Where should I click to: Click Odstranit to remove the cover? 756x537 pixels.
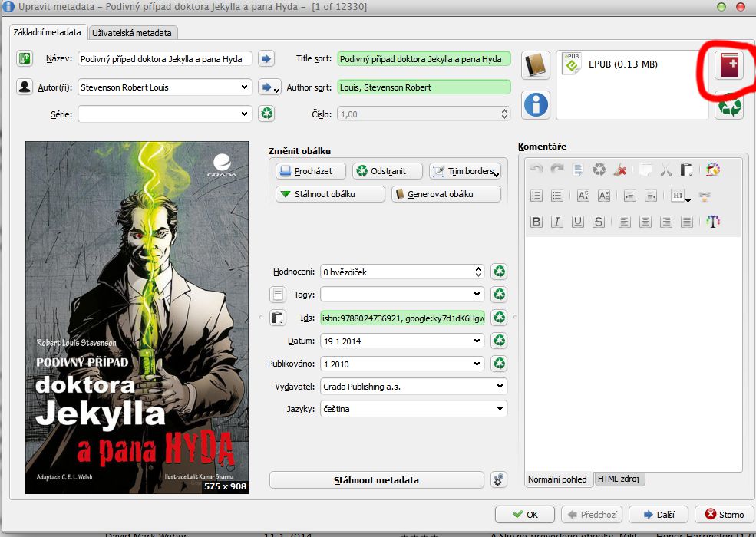coord(387,170)
